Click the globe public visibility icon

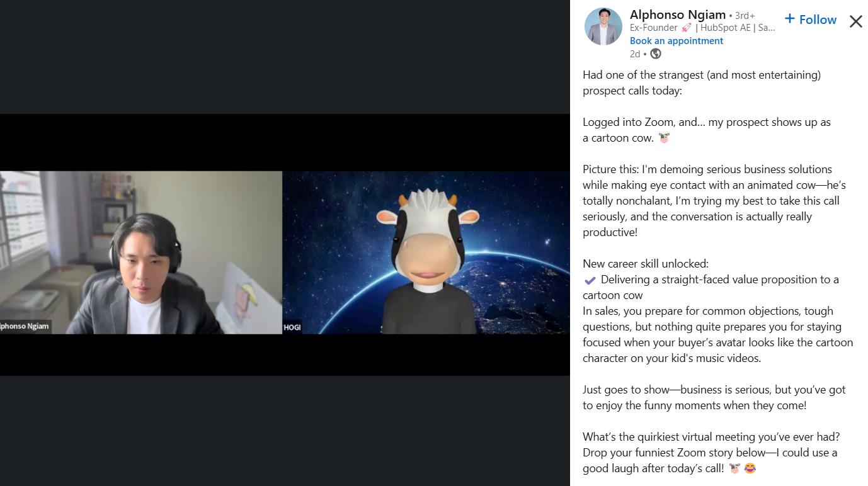(x=656, y=54)
